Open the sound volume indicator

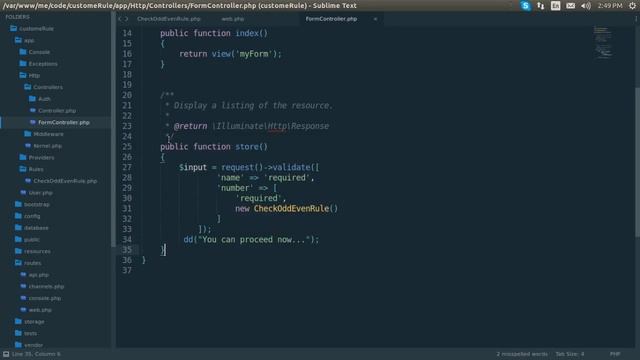point(586,6)
